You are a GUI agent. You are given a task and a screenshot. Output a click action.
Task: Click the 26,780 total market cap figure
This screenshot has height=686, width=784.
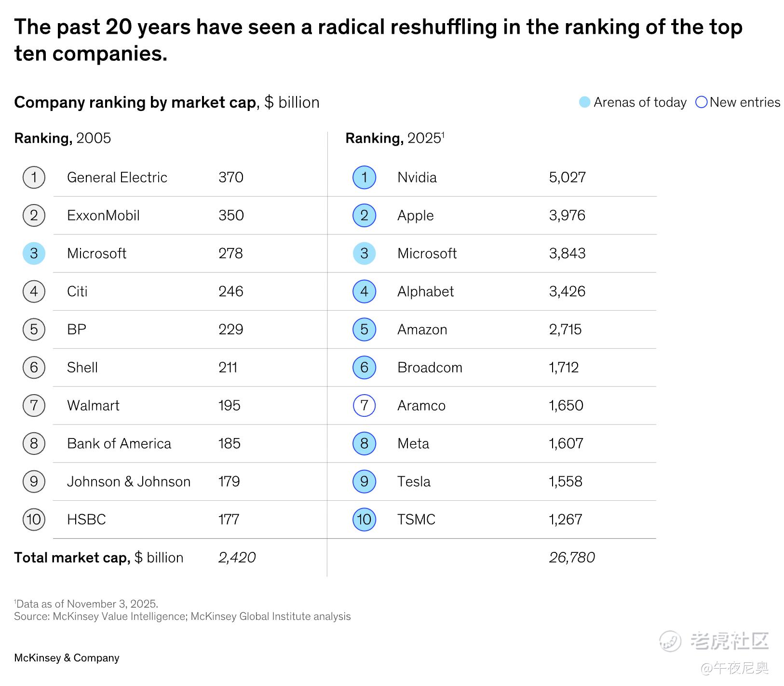tap(572, 558)
